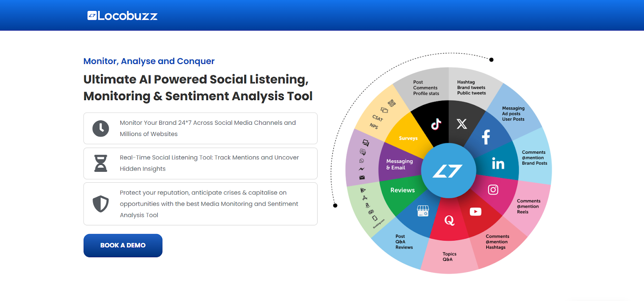This screenshot has height=301, width=644.
Task: Click the NPS label in the wheel
Action: (374, 126)
